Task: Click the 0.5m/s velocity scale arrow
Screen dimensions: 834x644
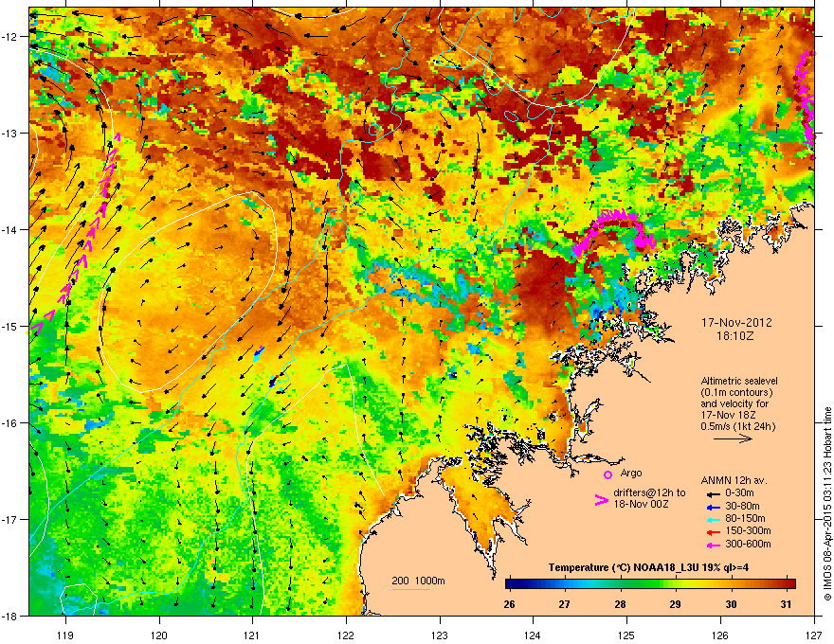Action: coord(733,438)
